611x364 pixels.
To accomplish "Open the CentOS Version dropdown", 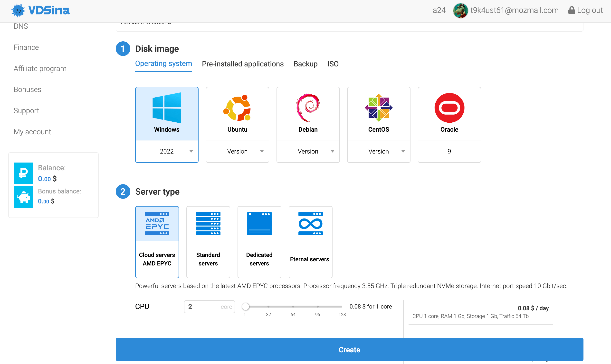I will point(379,151).
